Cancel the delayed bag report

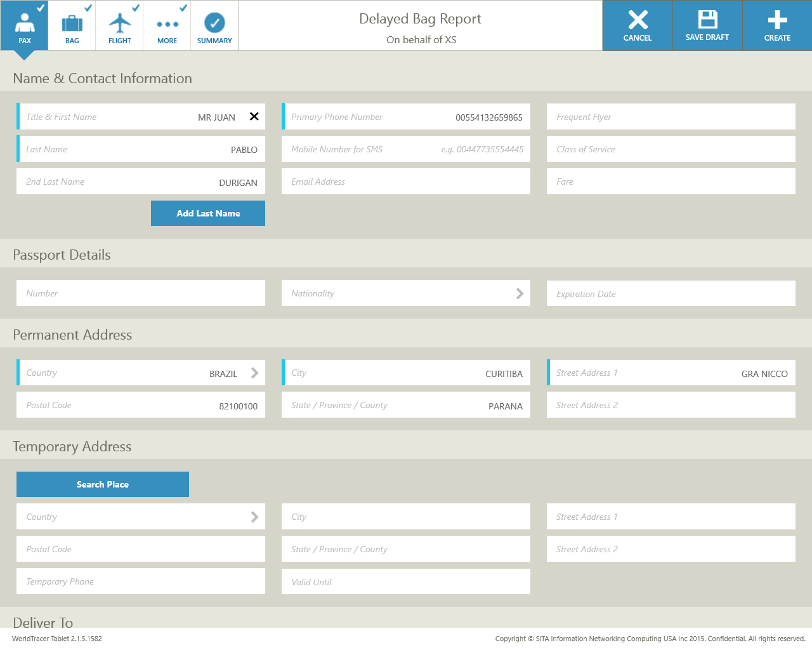[x=638, y=25]
